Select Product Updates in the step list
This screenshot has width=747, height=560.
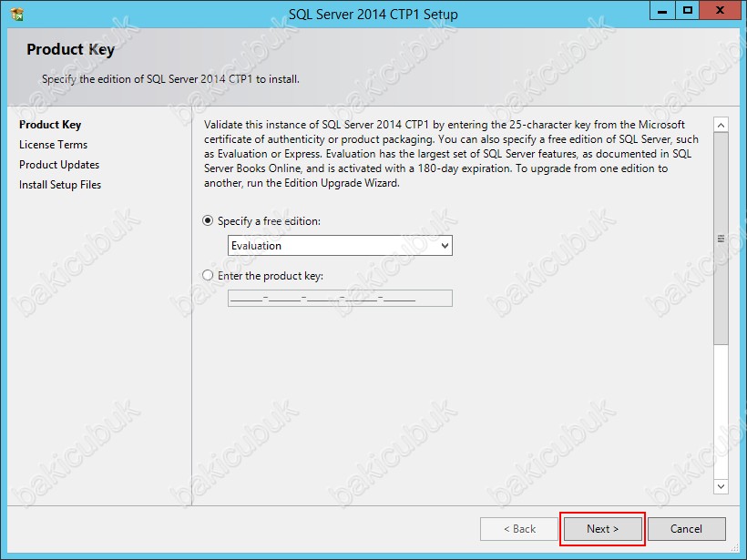pos(59,165)
